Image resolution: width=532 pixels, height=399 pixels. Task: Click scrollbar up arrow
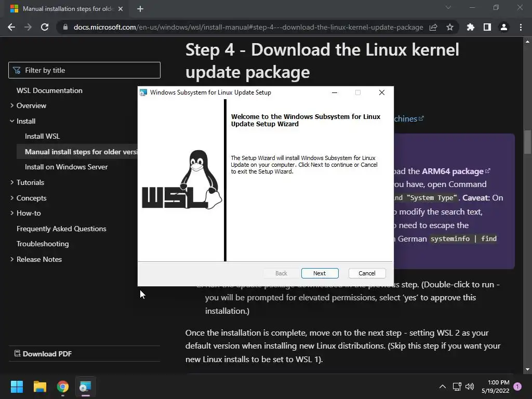click(527, 42)
